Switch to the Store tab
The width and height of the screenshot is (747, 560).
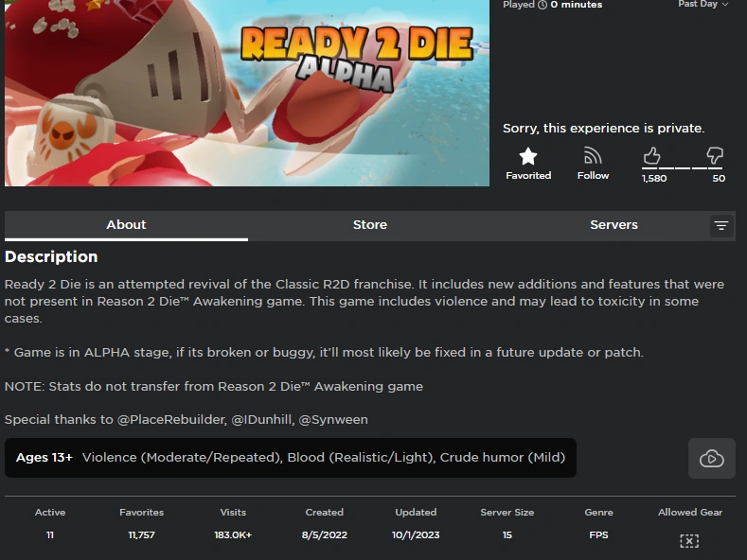(369, 225)
